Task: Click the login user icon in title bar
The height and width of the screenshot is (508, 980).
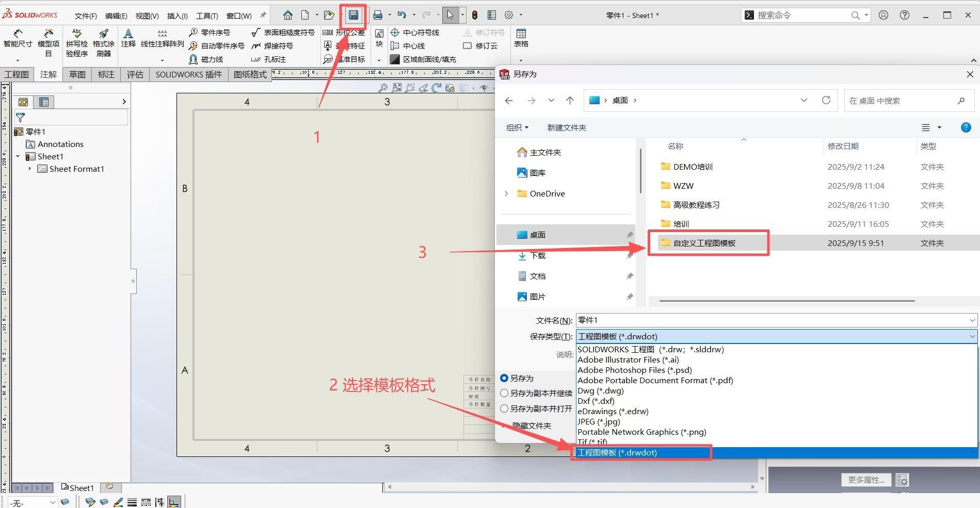Action: click(883, 15)
